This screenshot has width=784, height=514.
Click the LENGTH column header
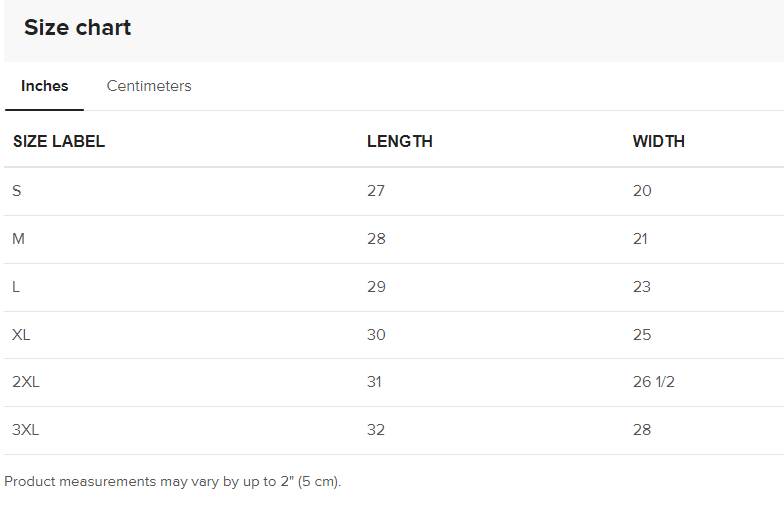(x=400, y=142)
